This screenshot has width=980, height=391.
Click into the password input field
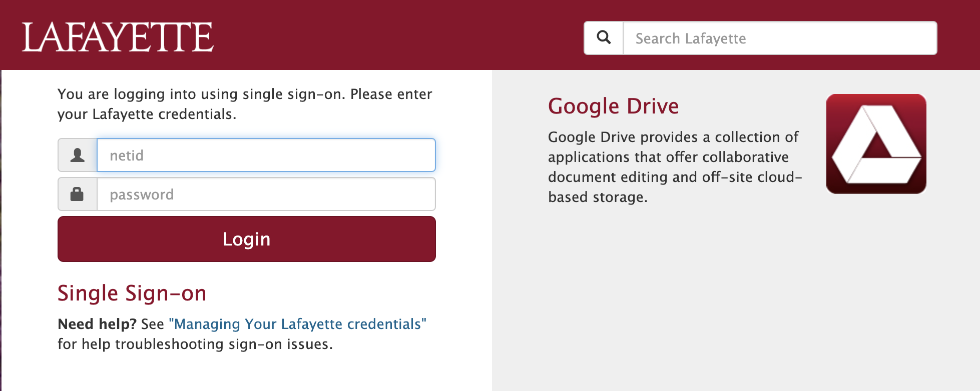[x=266, y=194]
